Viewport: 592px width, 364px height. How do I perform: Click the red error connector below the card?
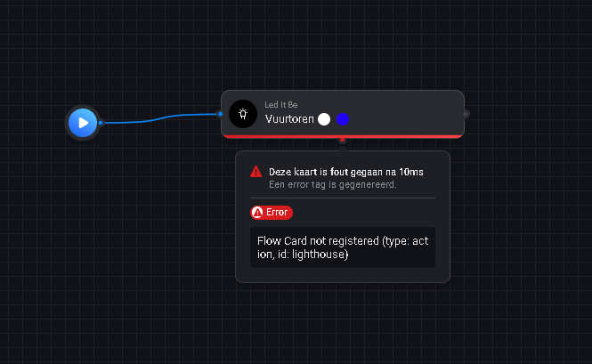pos(343,140)
